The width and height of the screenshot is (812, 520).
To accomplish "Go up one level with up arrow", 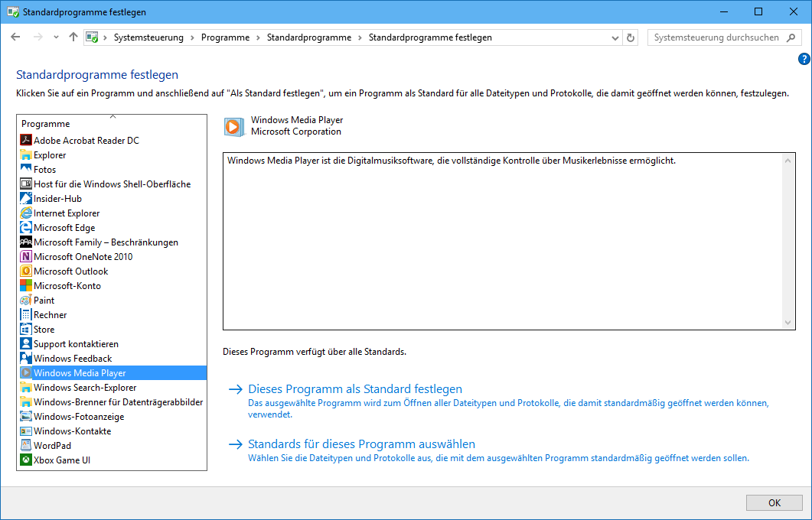I will tap(73, 37).
